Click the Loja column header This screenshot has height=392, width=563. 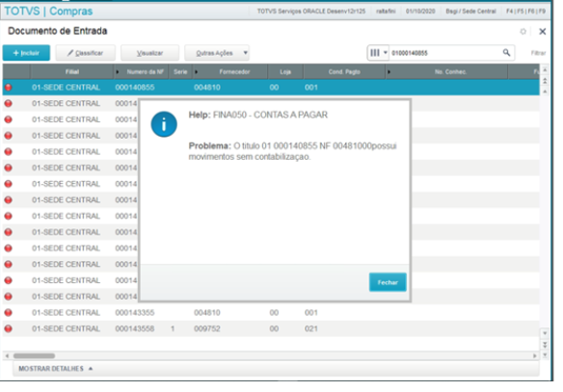[x=285, y=72]
